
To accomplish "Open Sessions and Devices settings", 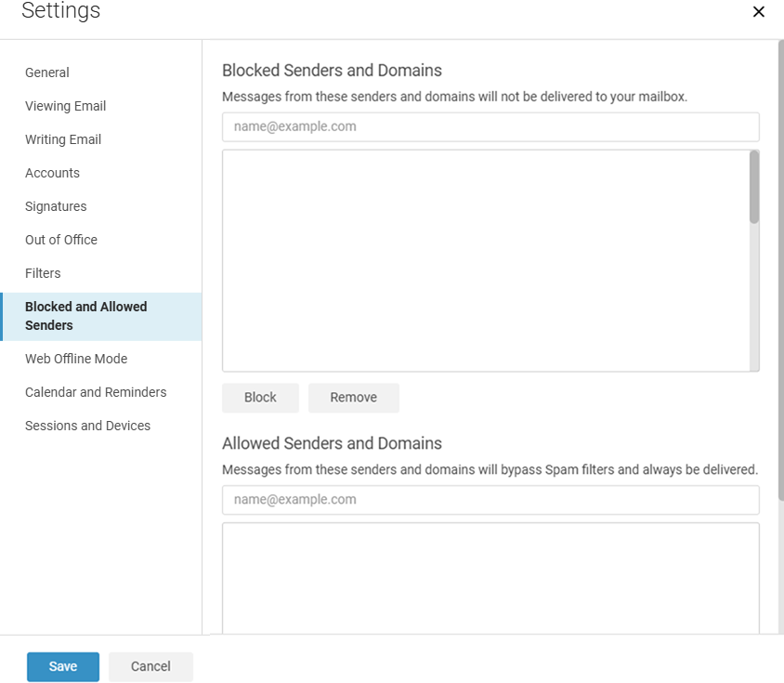I will (x=87, y=426).
